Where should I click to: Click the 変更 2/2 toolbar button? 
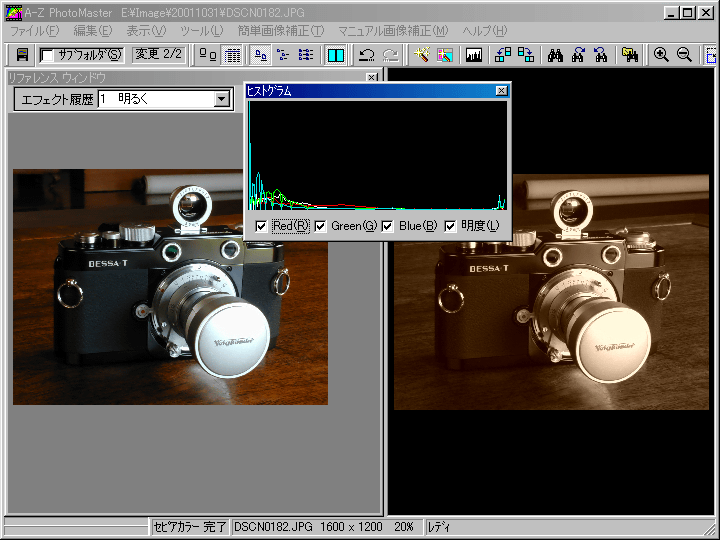(x=158, y=55)
